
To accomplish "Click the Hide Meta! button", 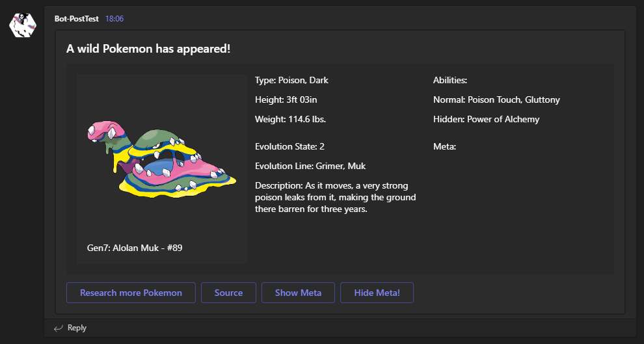I will click(377, 293).
